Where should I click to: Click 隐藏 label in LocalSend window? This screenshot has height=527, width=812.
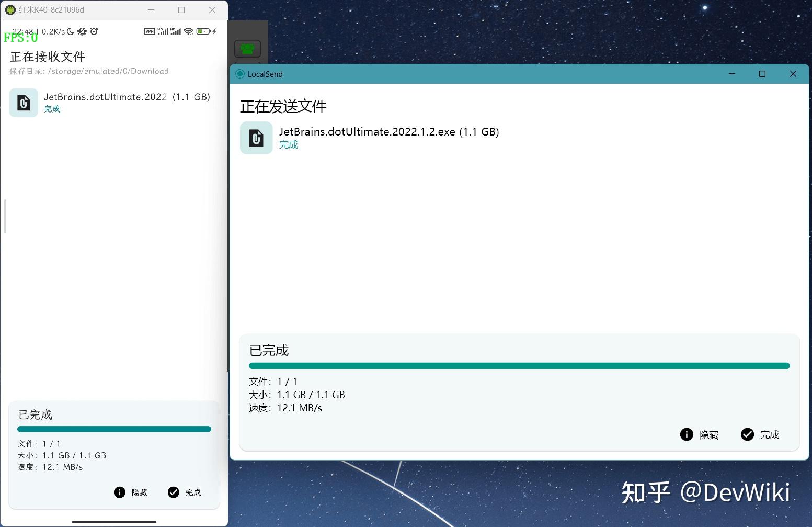tap(709, 435)
